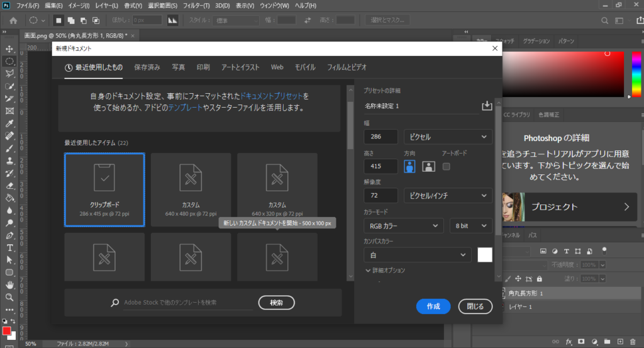Select the Brush tool
This screenshot has height=348, width=644.
[9, 149]
